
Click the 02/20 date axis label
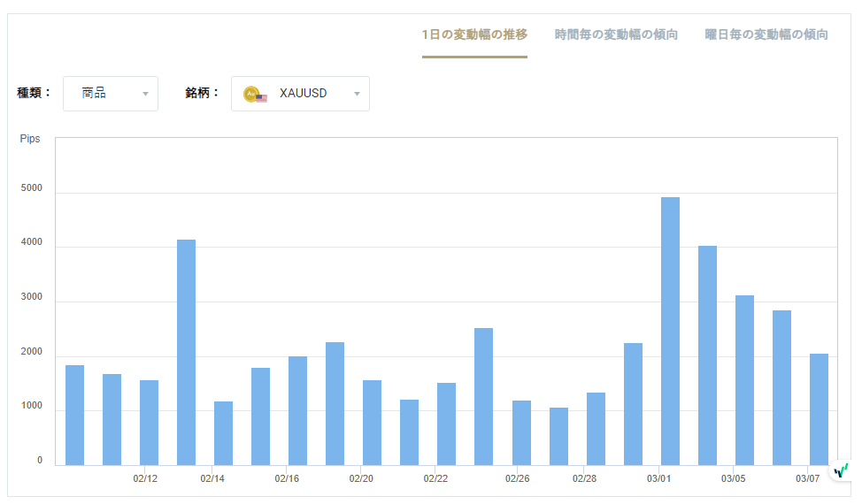(361, 478)
